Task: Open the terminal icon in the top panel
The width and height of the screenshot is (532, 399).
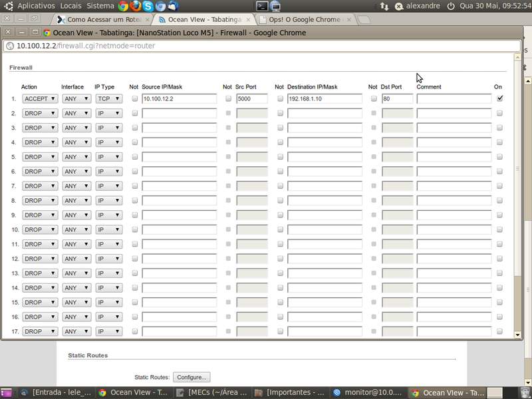Action: (262, 6)
